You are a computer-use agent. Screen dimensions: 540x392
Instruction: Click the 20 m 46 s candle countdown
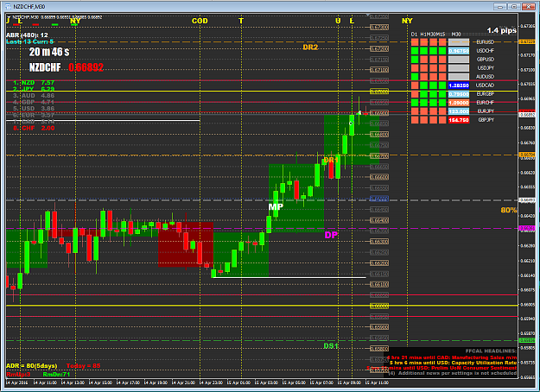tap(49, 52)
